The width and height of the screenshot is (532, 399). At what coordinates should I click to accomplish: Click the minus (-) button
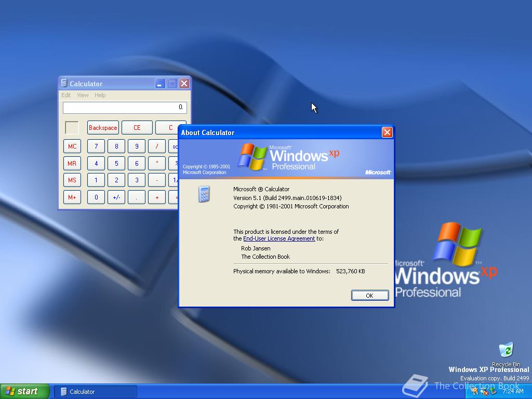[157, 180]
